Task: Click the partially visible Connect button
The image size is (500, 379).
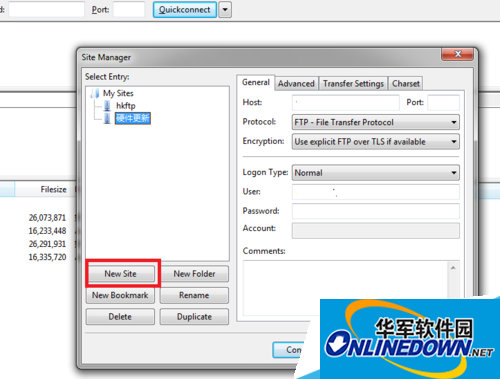Action: click(x=289, y=350)
